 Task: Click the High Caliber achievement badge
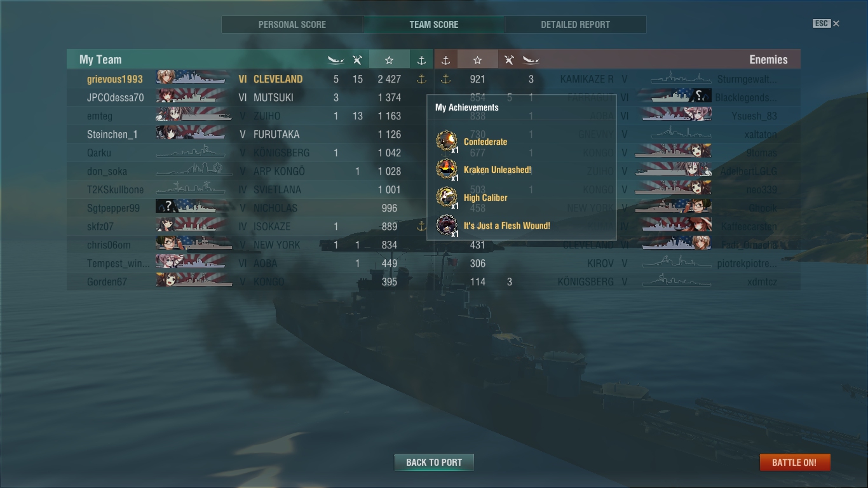pos(447,198)
